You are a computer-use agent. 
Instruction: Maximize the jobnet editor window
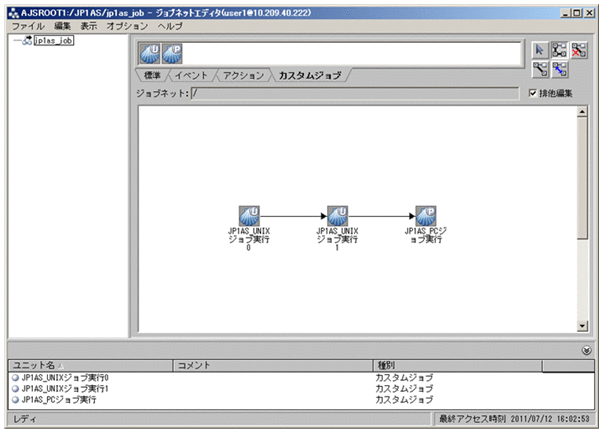(x=577, y=13)
